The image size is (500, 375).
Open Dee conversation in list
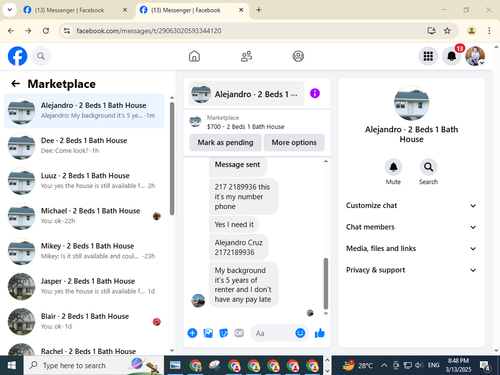click(x=84, y=146)
